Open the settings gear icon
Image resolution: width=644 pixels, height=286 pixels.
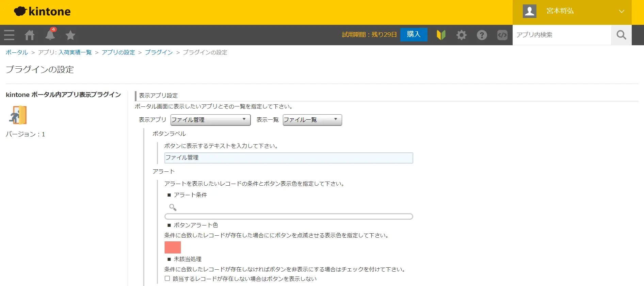462,35
